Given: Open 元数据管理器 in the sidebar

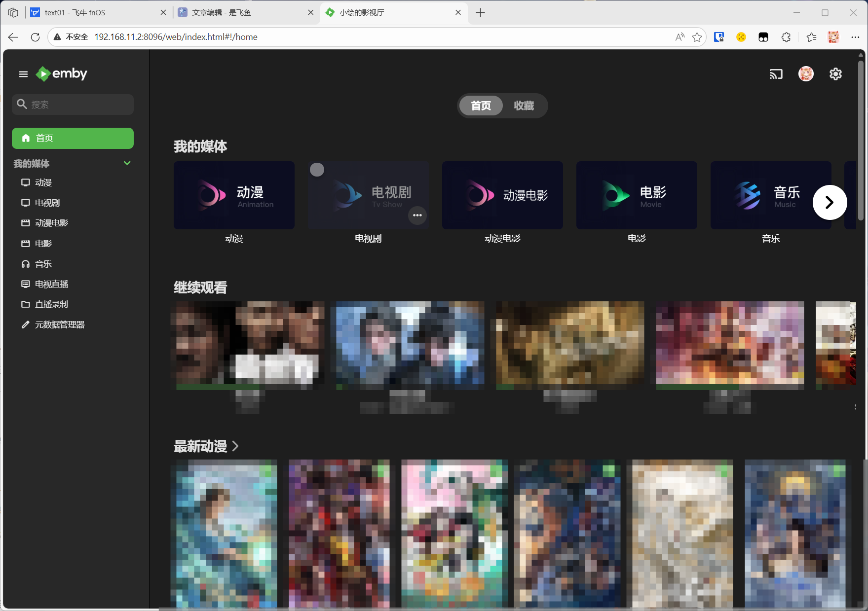Looking at the screenshot, I should pos(59,324).
